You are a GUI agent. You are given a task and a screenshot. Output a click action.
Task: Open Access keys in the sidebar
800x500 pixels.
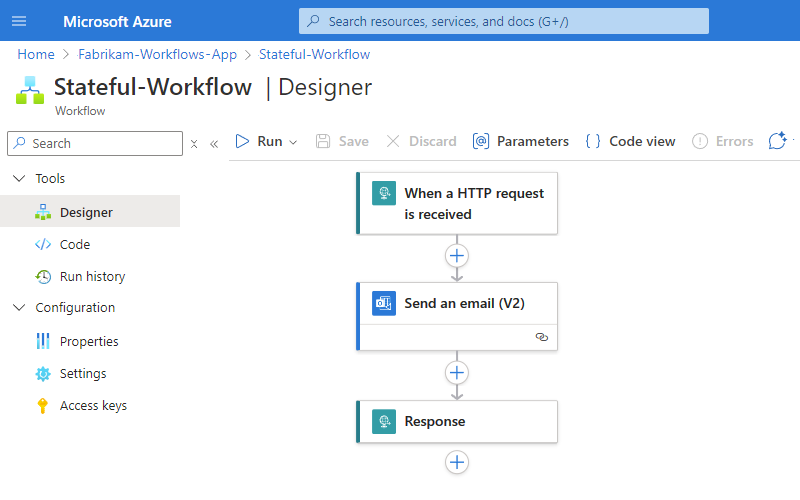coord(93,405)
